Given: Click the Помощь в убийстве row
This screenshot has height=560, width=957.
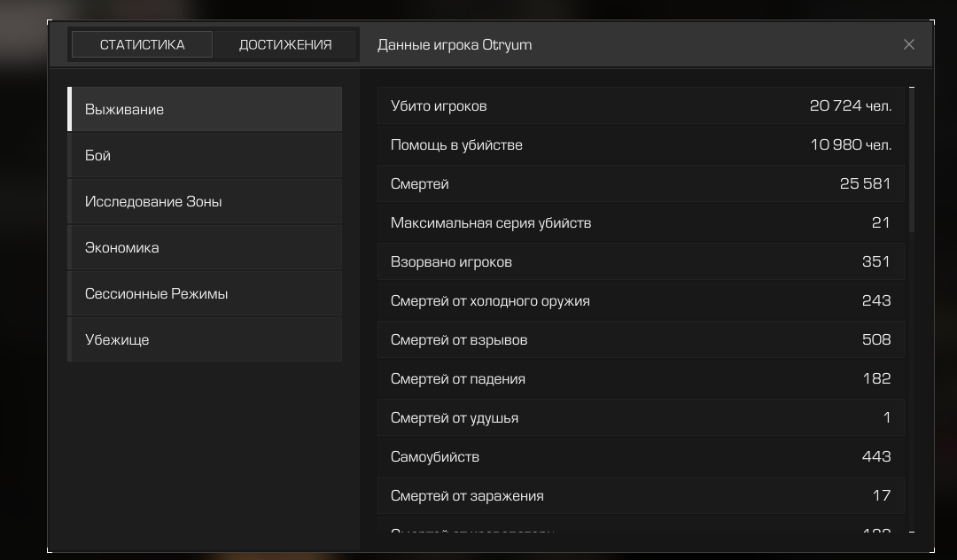Looking at the screenshot, I should 641,144.
